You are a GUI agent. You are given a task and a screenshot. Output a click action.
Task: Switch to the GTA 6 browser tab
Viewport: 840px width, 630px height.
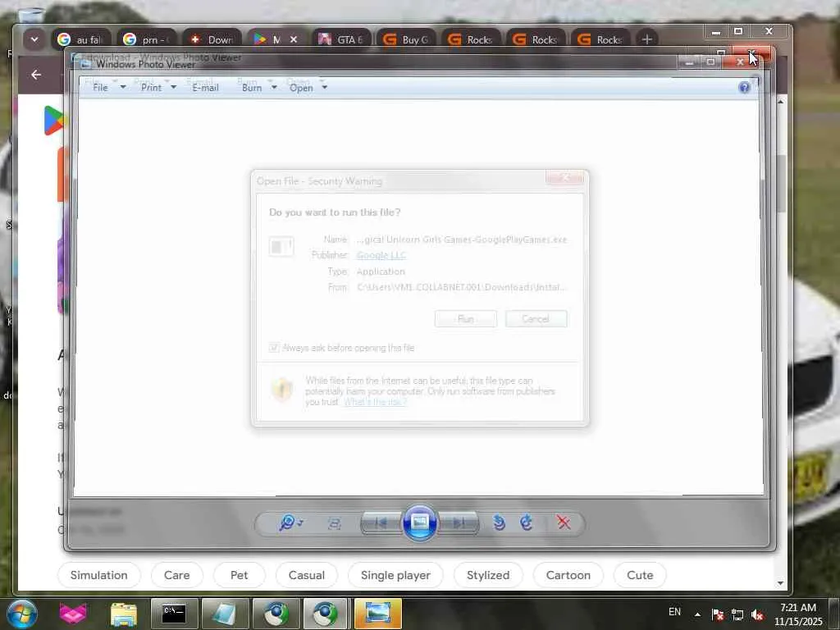click(x=341, y=39)
